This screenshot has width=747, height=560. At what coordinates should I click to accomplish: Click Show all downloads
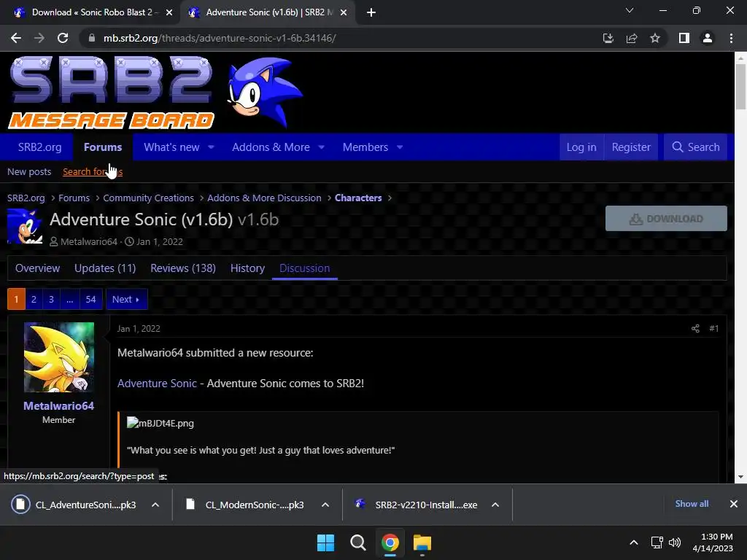click(692, 504)
